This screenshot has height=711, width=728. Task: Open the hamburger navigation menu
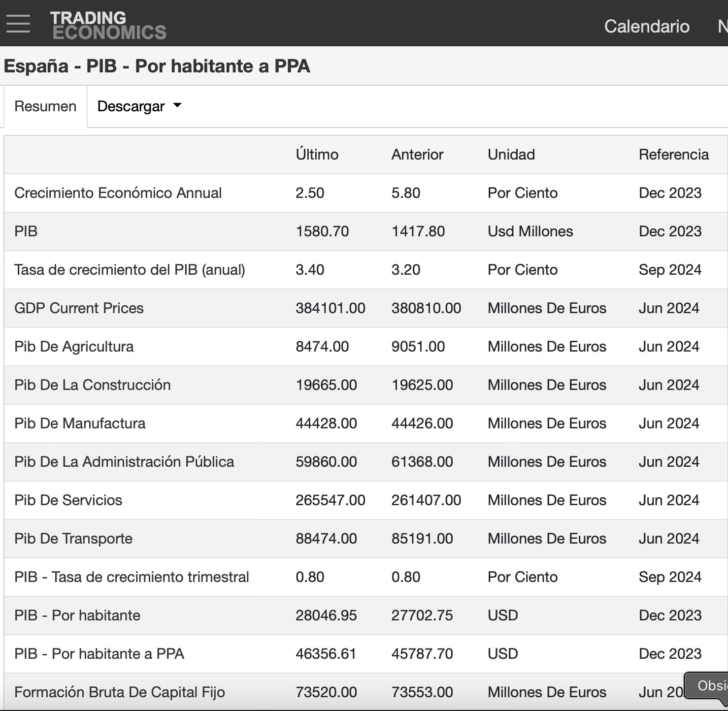tap(18, 24)
